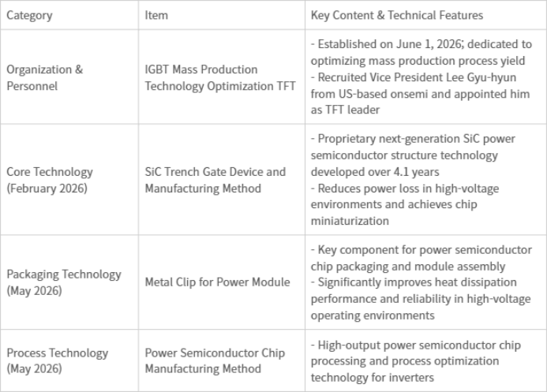
Task: Click the IGBT Mass Production Technology Optimization TFT cell
Action: pyautogui.click(x=220, y=77)
